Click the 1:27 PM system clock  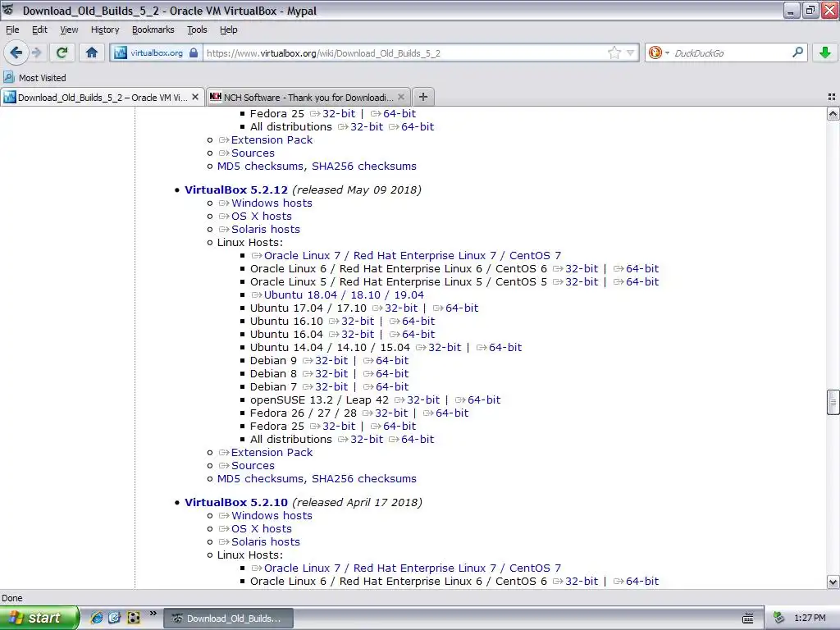pyautogui.click(x=810, y=619)
